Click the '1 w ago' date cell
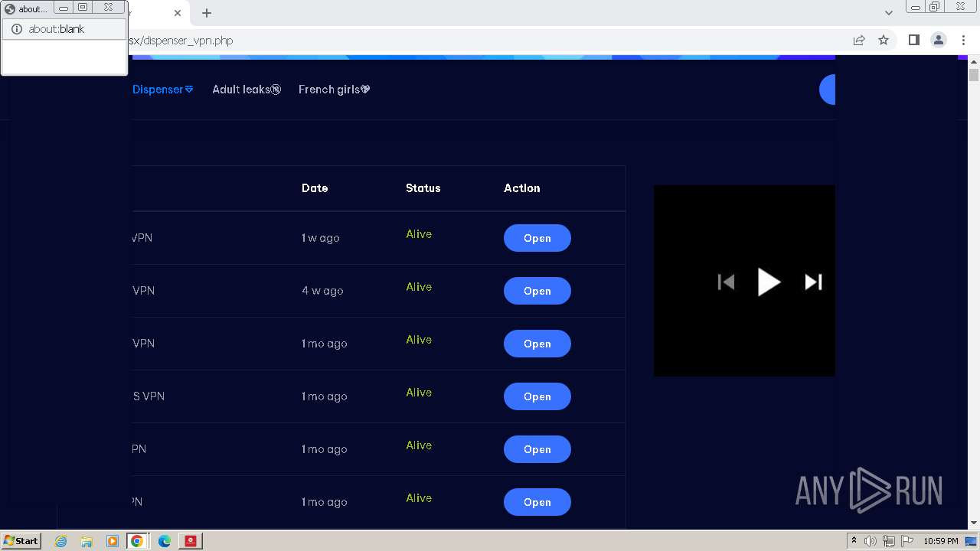The image size is (980, 551). (x=321, y=238)
